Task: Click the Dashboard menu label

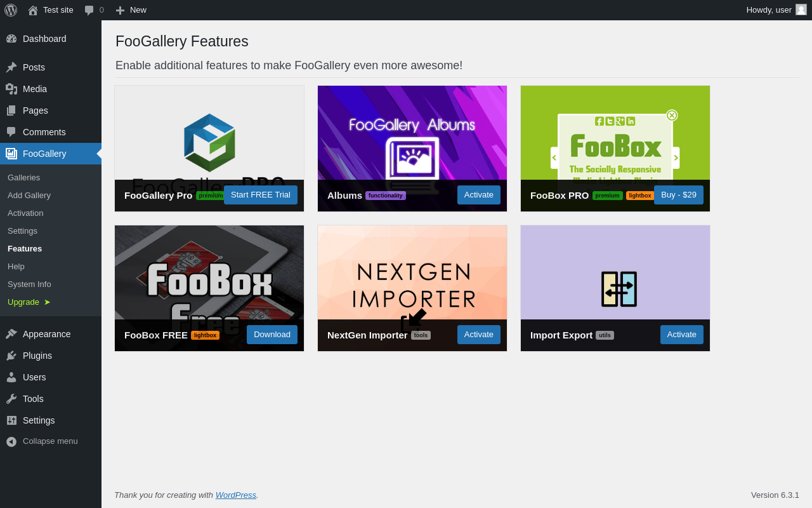Action: point(44,39)
